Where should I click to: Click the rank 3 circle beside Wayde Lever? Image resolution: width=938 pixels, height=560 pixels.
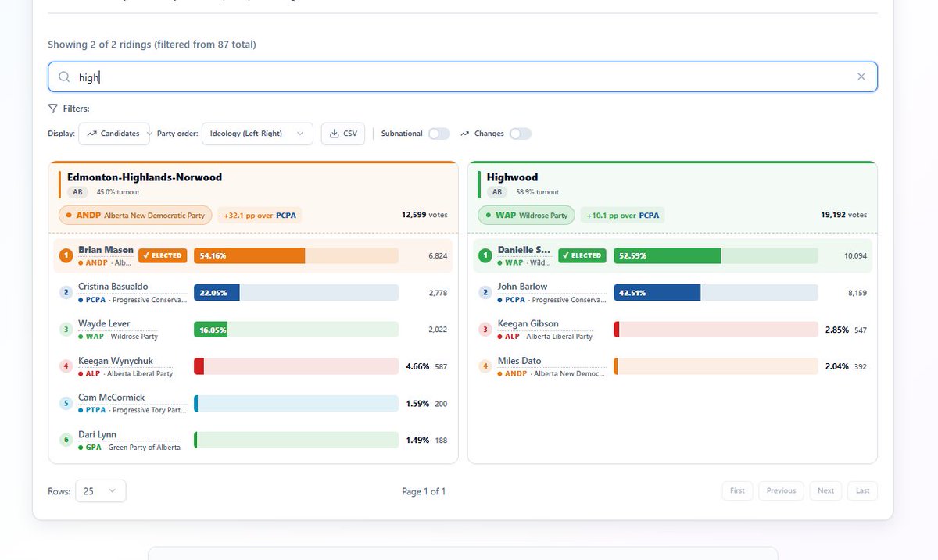(x=66, y=330)
